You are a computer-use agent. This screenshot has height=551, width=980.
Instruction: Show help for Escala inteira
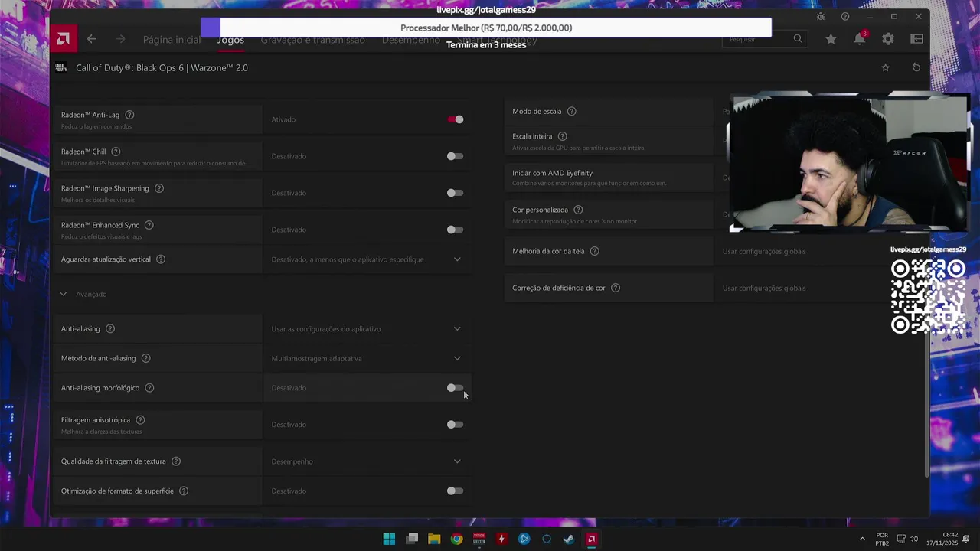click(562, 136)
